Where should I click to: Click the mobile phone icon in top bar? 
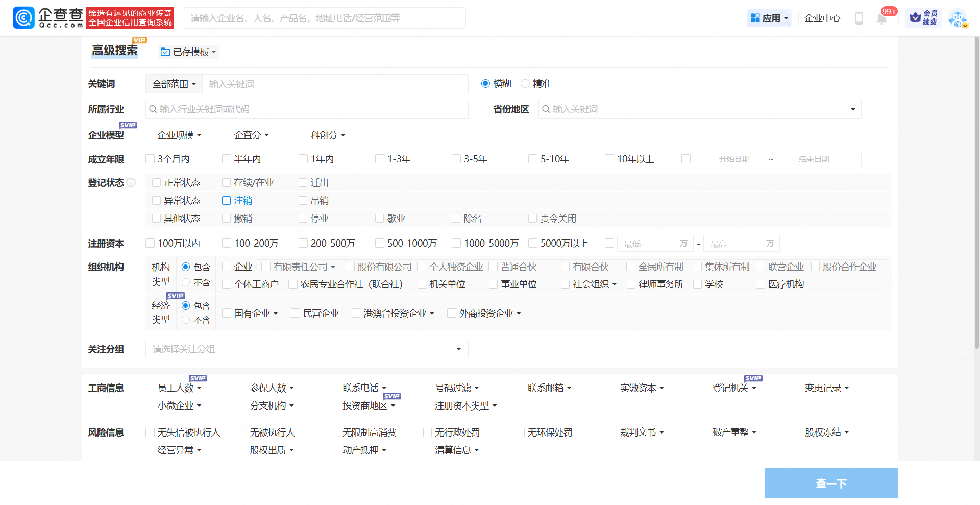[x=859, y=18]
